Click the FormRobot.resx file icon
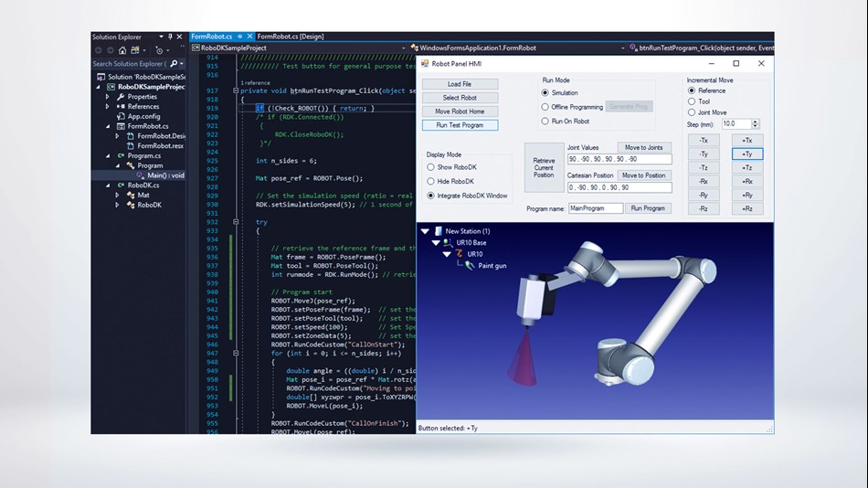The image size is (868, 488). tap(131, 145)
